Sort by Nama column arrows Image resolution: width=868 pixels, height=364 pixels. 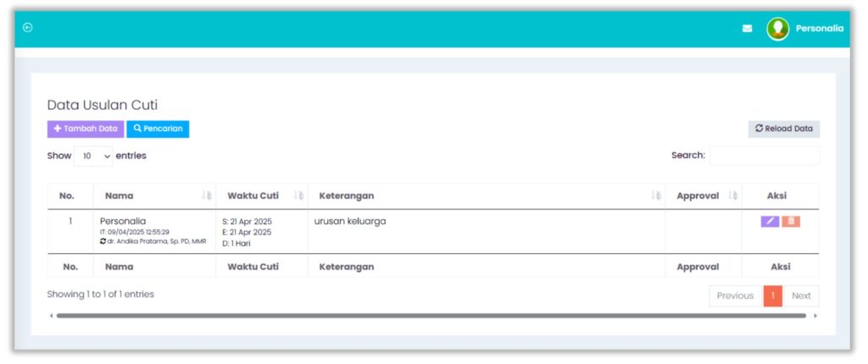pos(207,196)
